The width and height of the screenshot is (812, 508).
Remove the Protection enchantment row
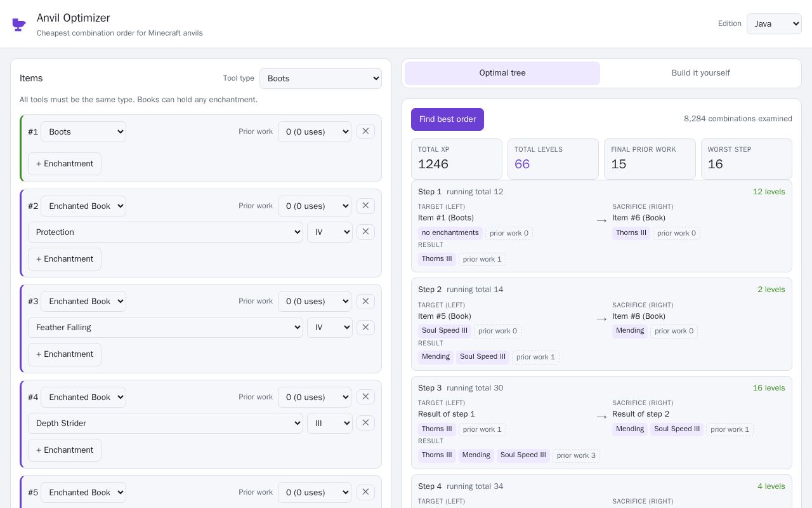point(365,232)
